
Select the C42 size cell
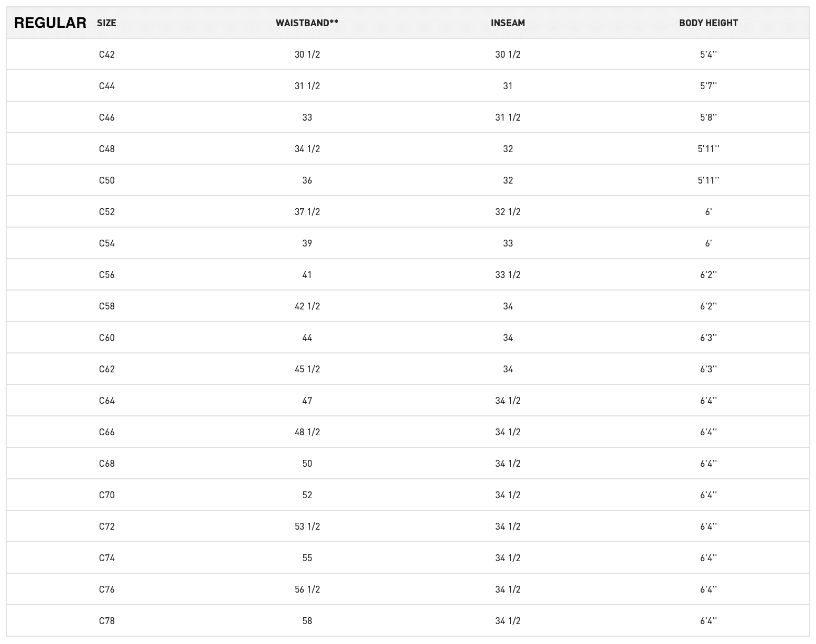[106, 55]
